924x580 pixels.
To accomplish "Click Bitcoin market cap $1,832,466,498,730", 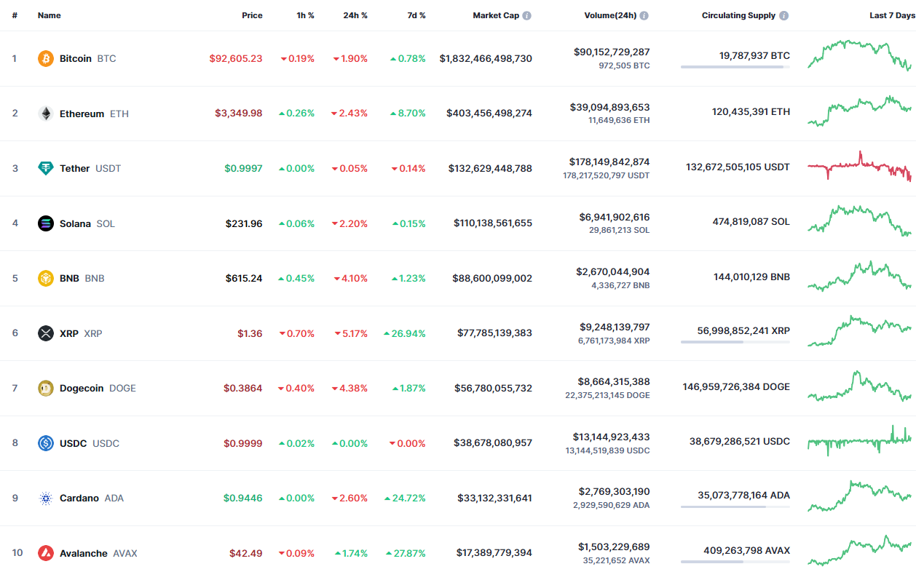I will click(x=486, y=58).
